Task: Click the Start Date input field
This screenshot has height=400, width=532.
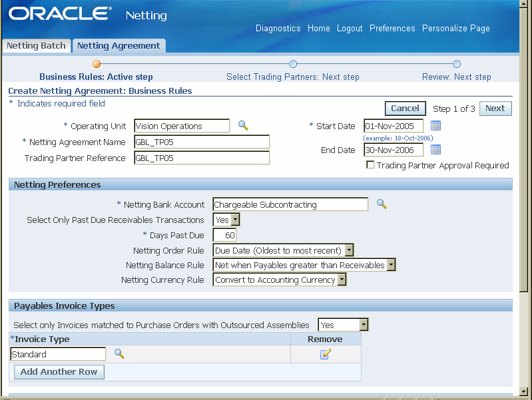Action: 394,126
